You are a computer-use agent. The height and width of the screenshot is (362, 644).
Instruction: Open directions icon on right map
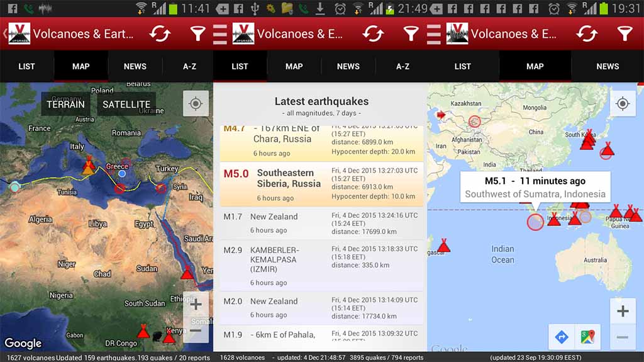562,337
